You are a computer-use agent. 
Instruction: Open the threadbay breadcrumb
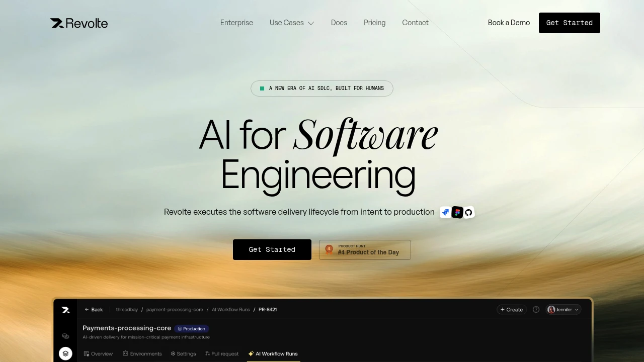click(x=127, y=310)
